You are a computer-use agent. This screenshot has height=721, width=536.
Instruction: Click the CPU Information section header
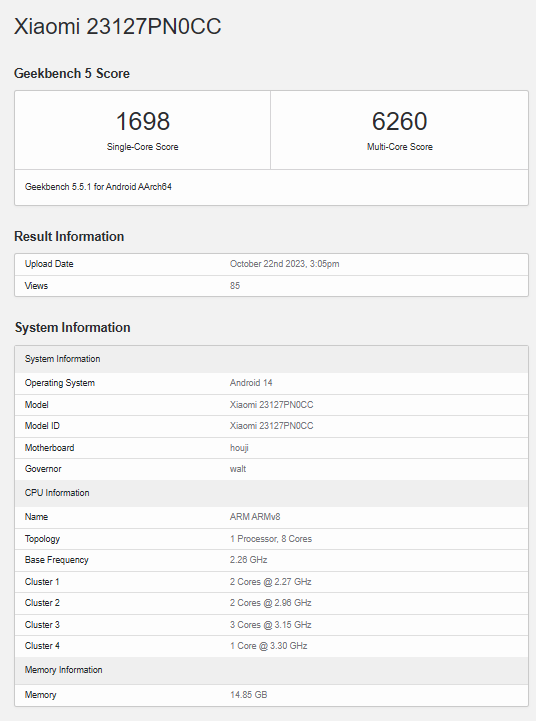57,493
